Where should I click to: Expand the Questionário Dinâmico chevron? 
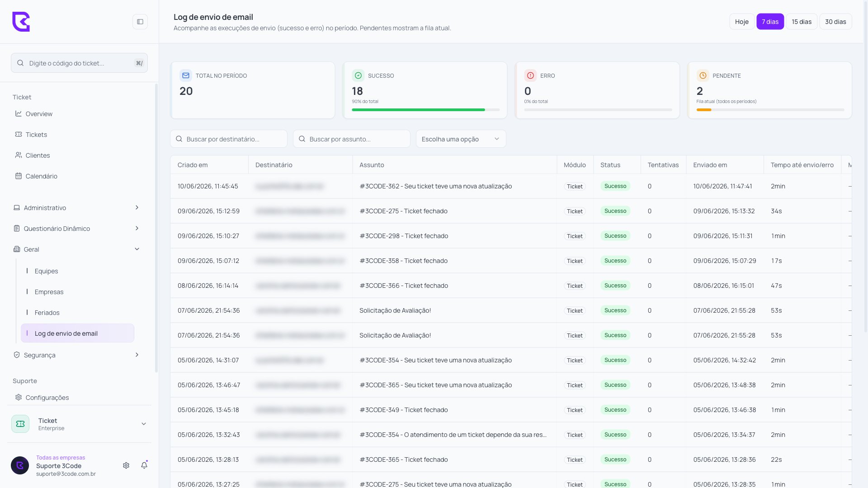click(137, 229)
